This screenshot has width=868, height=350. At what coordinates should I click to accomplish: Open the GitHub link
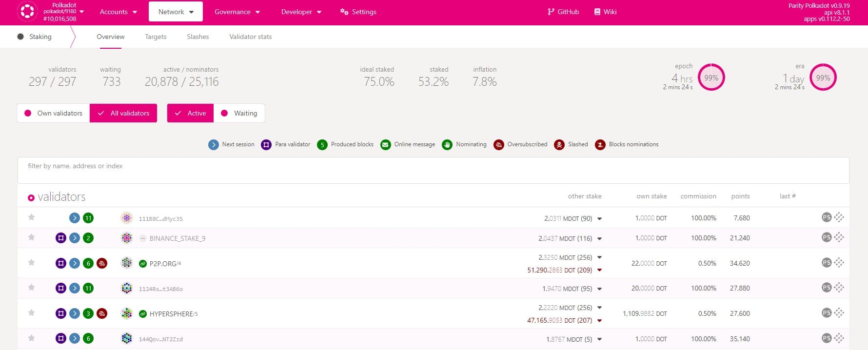point(563,12)
